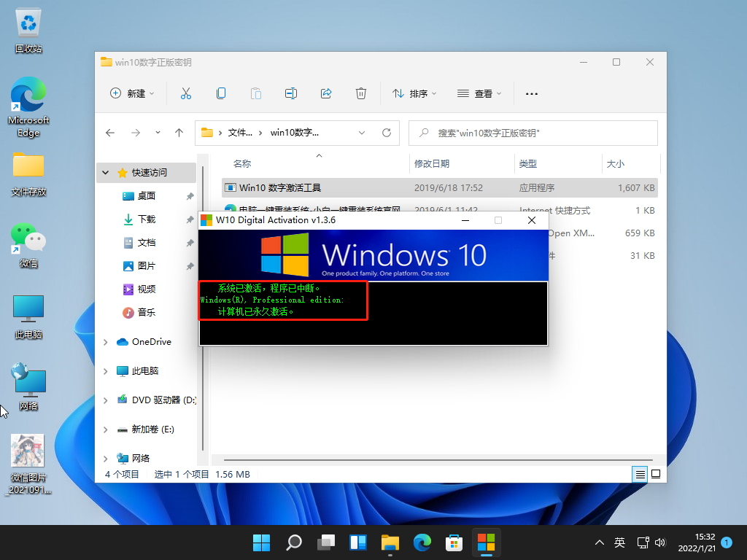Click the Copy icon in Explorer toolbar
This screenshot has width=747, height=560.
click(220, 93)
